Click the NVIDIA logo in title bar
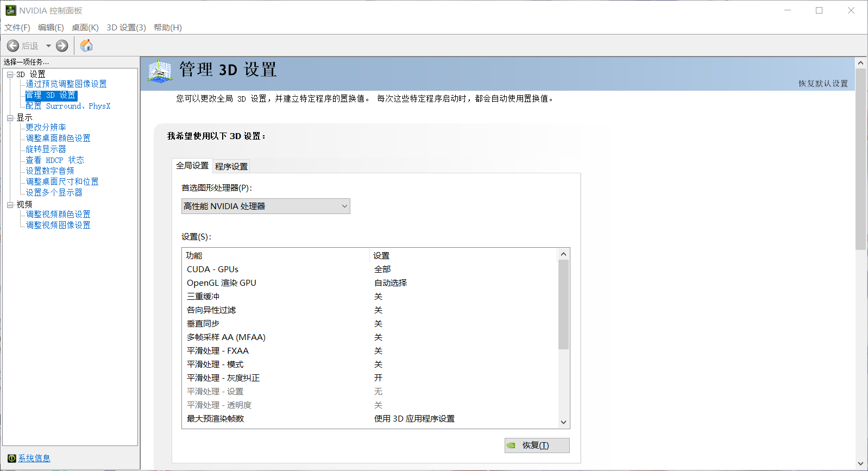 [10, 10]
